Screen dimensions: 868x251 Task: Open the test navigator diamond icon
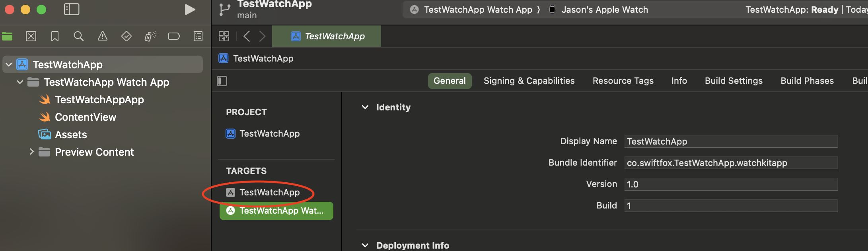(127, 37)
